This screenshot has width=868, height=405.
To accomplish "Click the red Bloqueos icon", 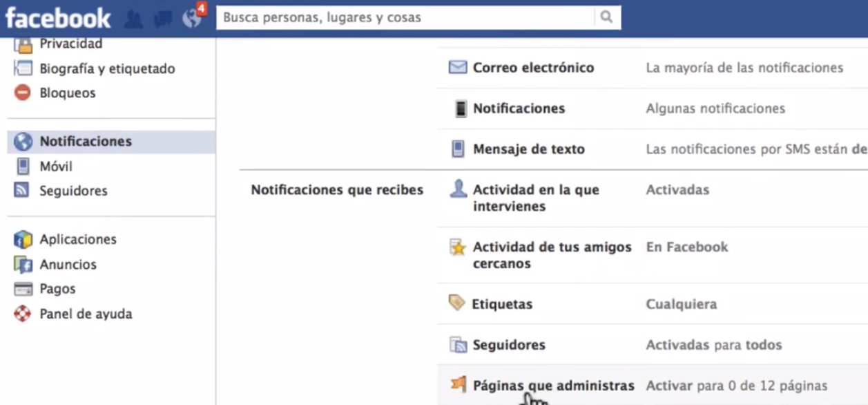I will (23, 93).
